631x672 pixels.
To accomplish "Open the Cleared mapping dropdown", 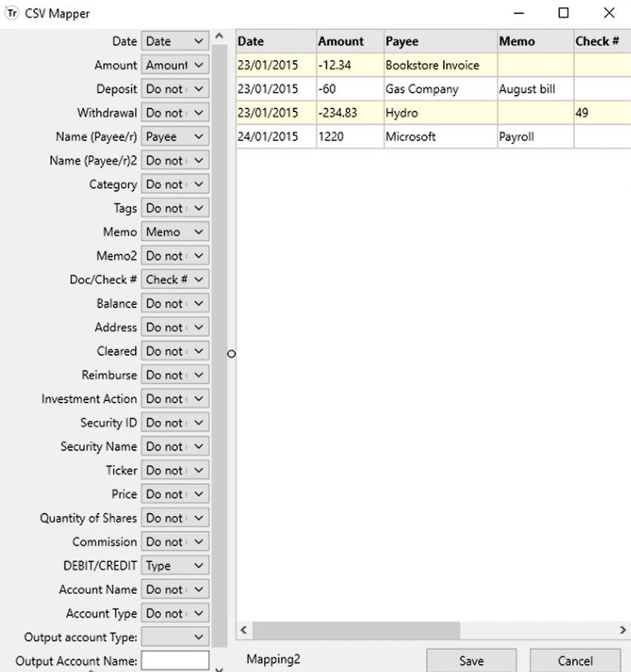I will click(174, 351).
